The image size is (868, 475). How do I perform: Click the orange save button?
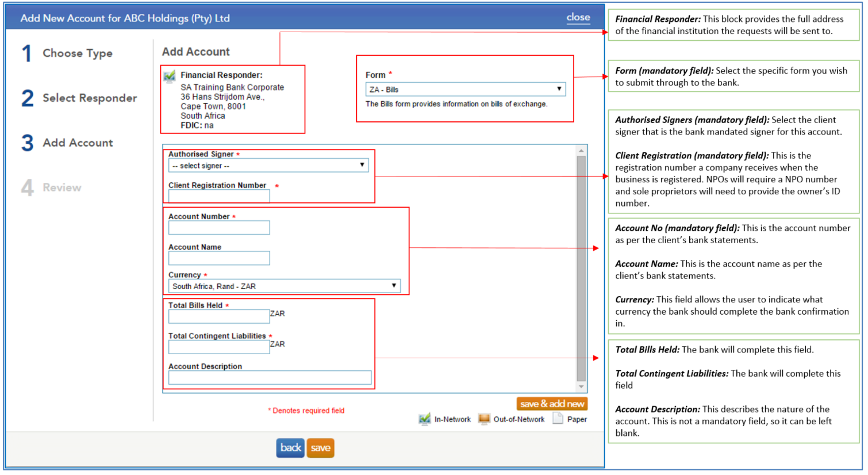point(321,448)
